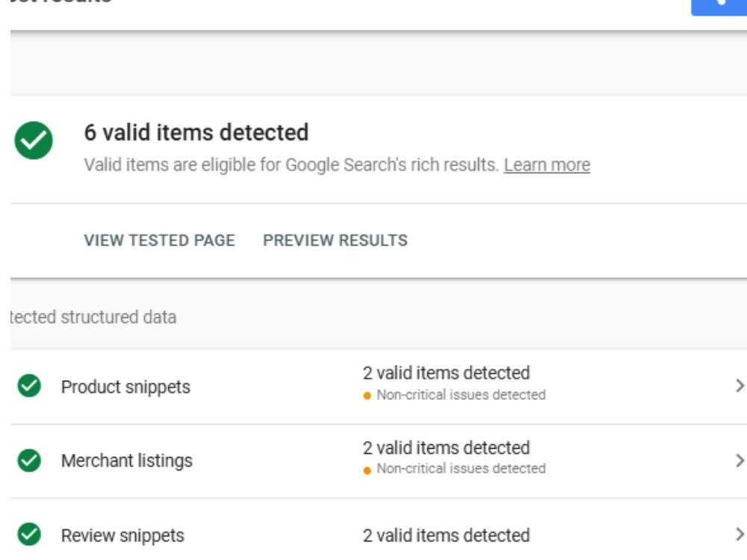Click the blue button at top right corner
747x560 pixels.
(x=719, y=7)
